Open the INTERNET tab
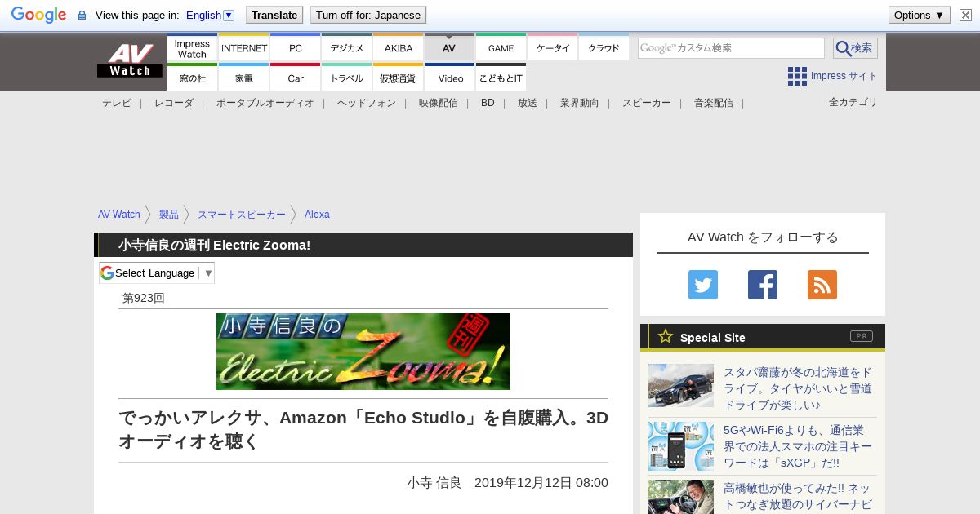Viewport: 980px width, 514px height. coord(244,48)
